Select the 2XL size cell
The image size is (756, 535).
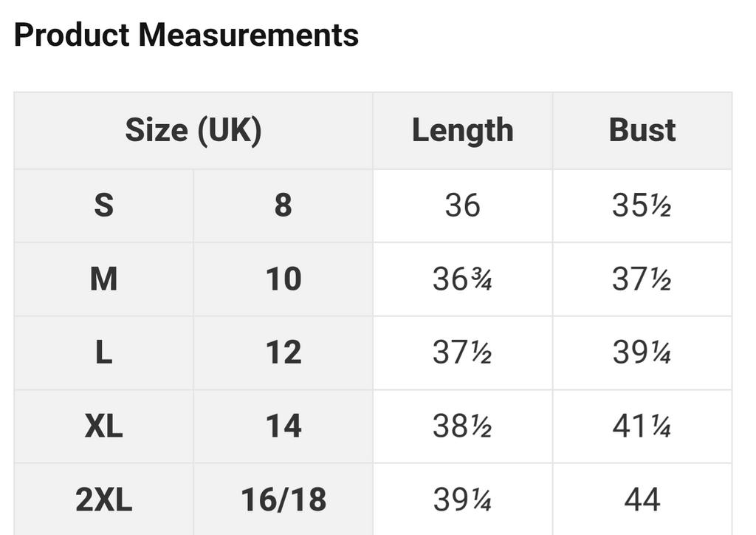click(x=103, y=500)
